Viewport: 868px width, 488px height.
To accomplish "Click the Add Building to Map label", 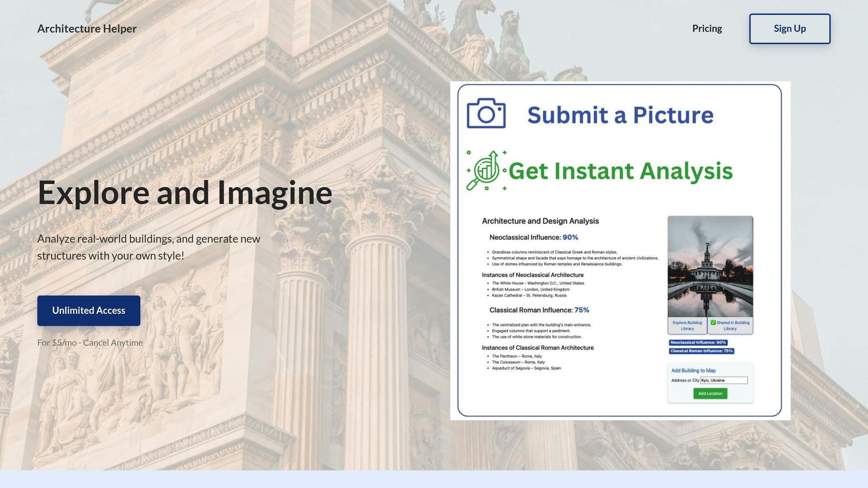I will 693,371.
